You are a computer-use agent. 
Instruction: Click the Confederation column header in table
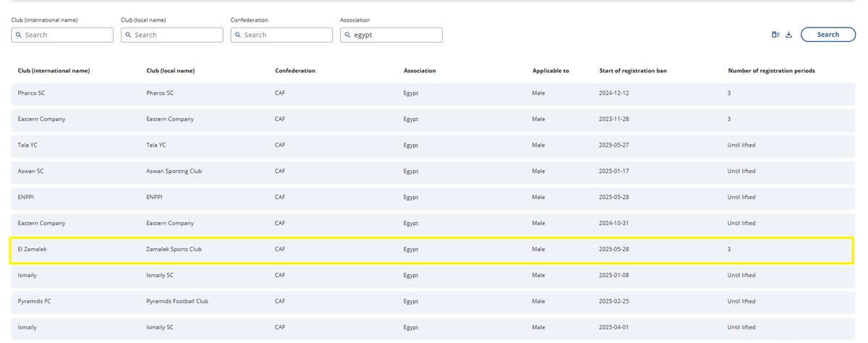295,71
